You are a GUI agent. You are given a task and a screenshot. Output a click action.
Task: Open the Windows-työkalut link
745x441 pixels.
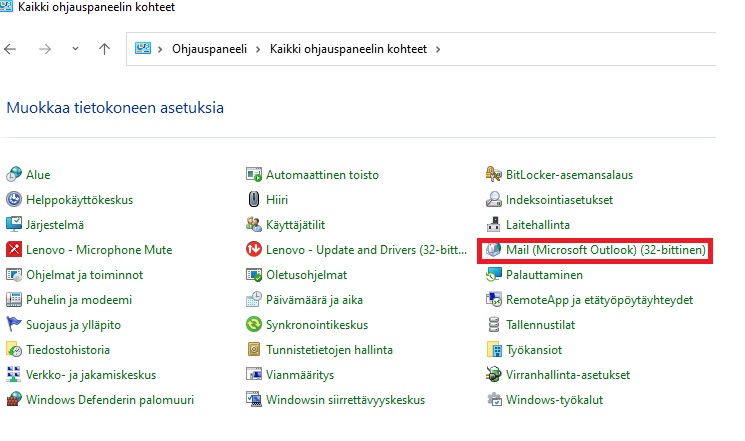tap(554, 400)
